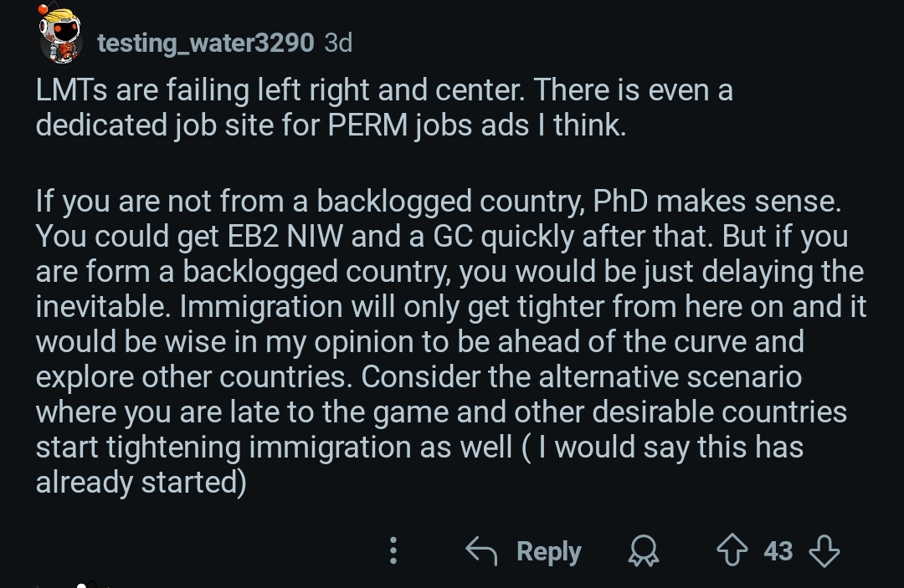This screenshot has height=588, width=904.
Task: Upvote the comment by testing_water3290
Action: coord(732,550)
